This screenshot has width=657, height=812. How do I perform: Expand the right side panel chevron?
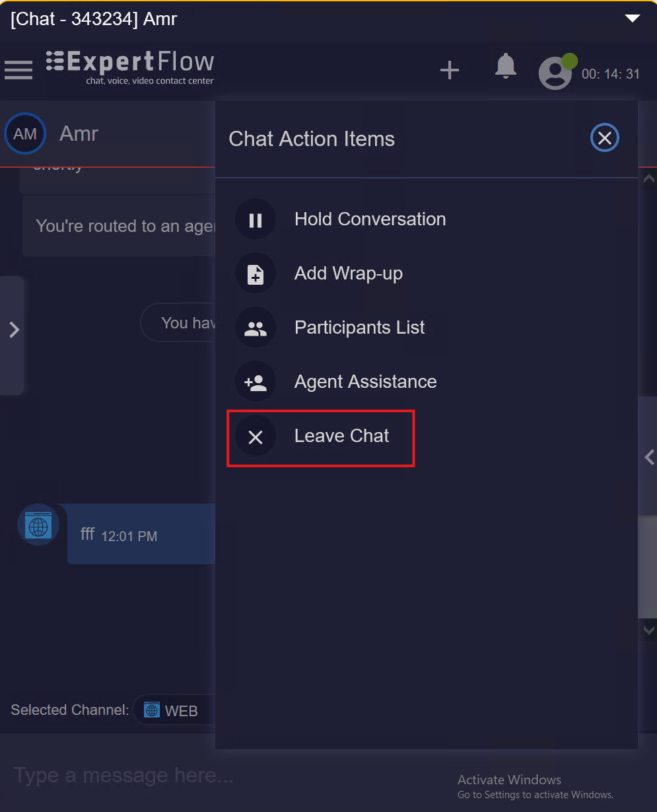649,457
